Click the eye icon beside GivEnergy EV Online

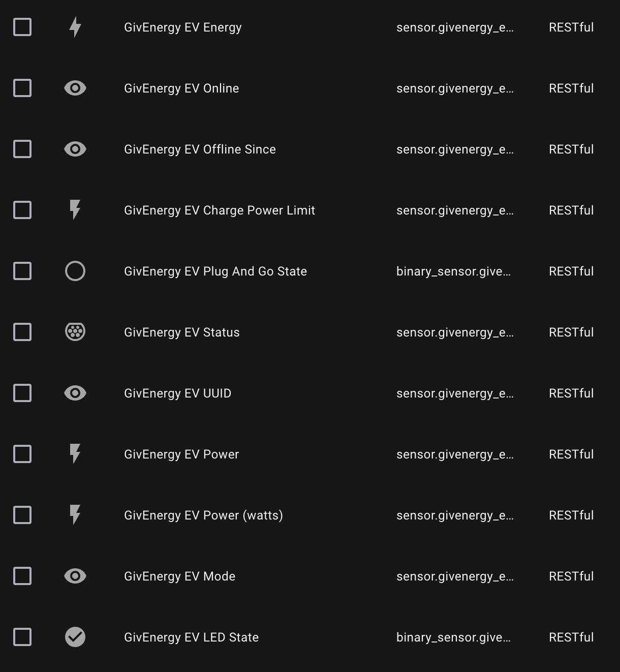point(75,88)
